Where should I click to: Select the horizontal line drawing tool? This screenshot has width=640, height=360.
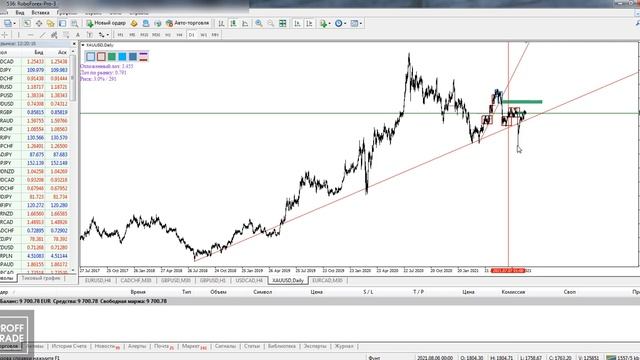coord(30,35)
